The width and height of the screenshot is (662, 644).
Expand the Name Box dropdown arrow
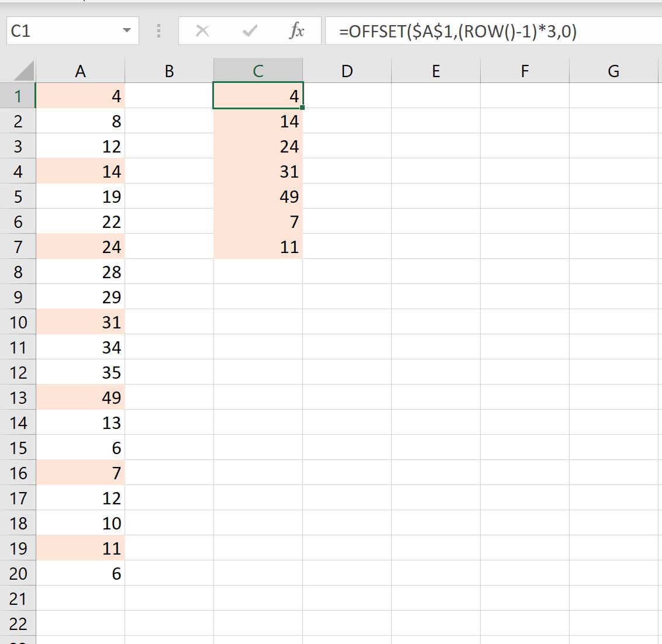coord(127,30)
